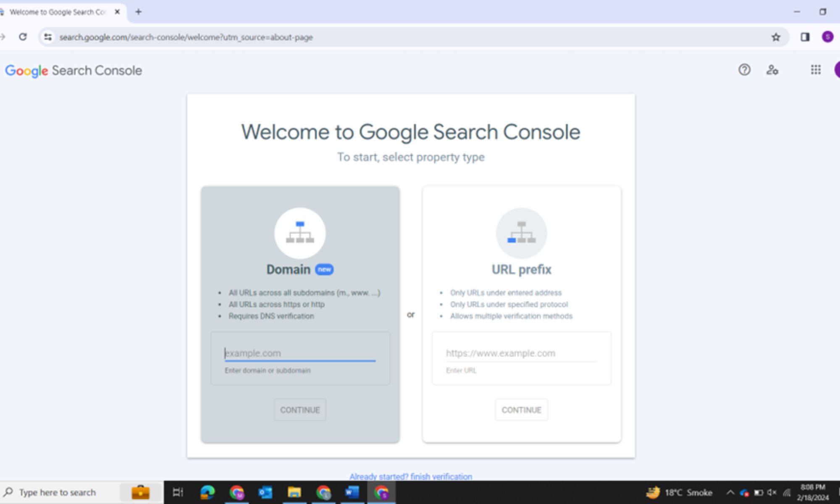Click Only URLs under specified protocol bullet
The image size is (840, 504).
point(509,304)
